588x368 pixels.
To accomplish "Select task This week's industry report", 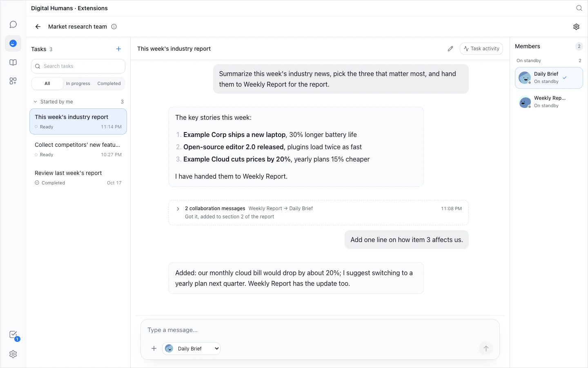I will (78, 121).
